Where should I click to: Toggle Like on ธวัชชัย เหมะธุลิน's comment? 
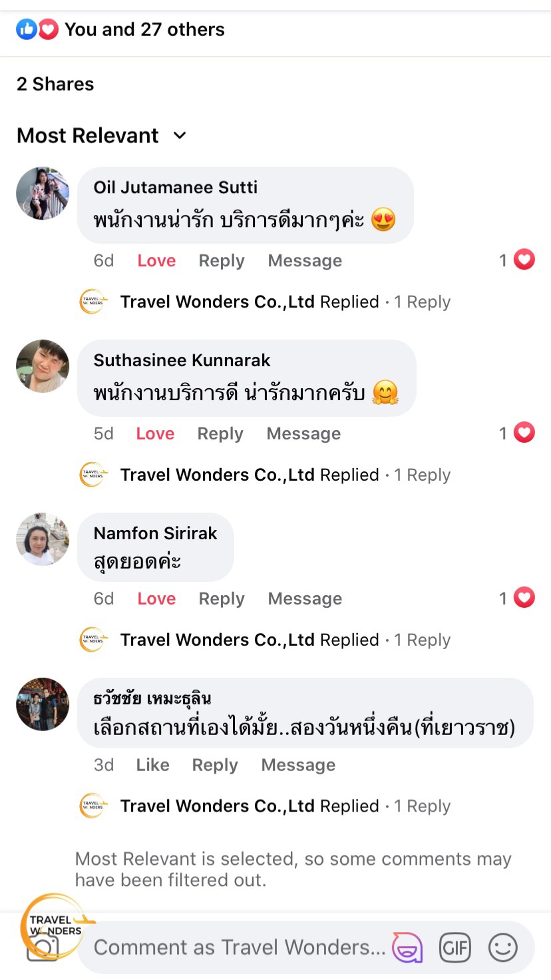152,765
